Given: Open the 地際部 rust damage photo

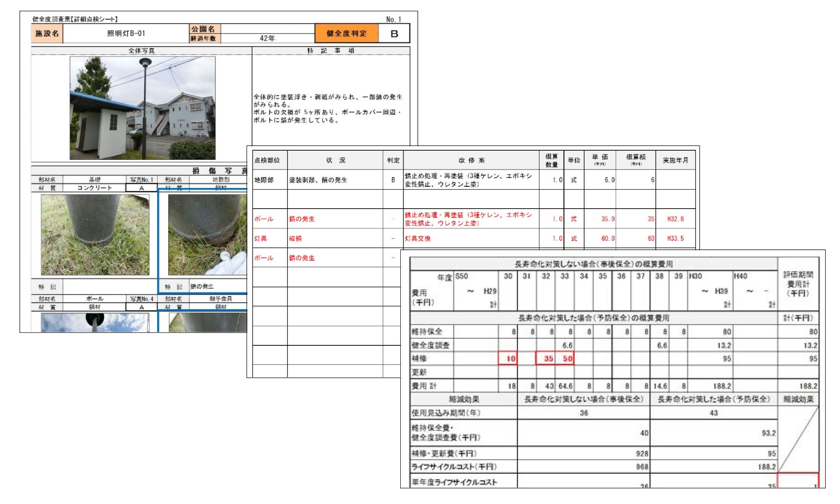Looking at the screenshot, I should coord(207,235).
